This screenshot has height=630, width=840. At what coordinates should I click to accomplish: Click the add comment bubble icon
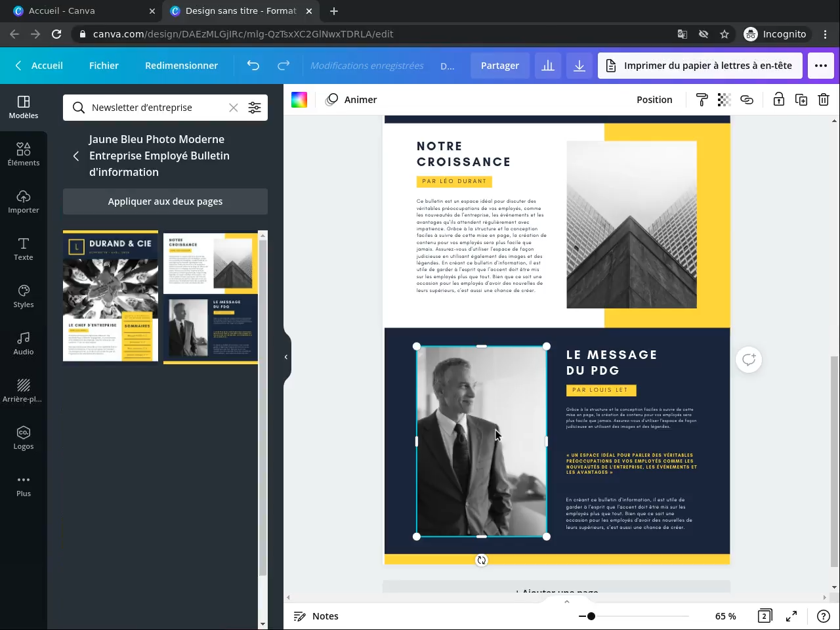point(749,360)
